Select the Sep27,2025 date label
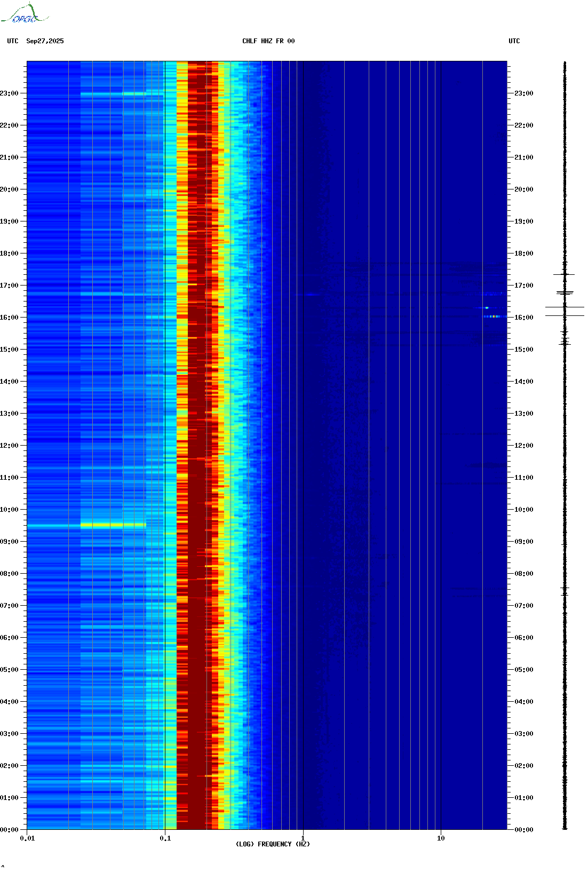The height and width of the screenshot is (872, 588). pos(45,41)
